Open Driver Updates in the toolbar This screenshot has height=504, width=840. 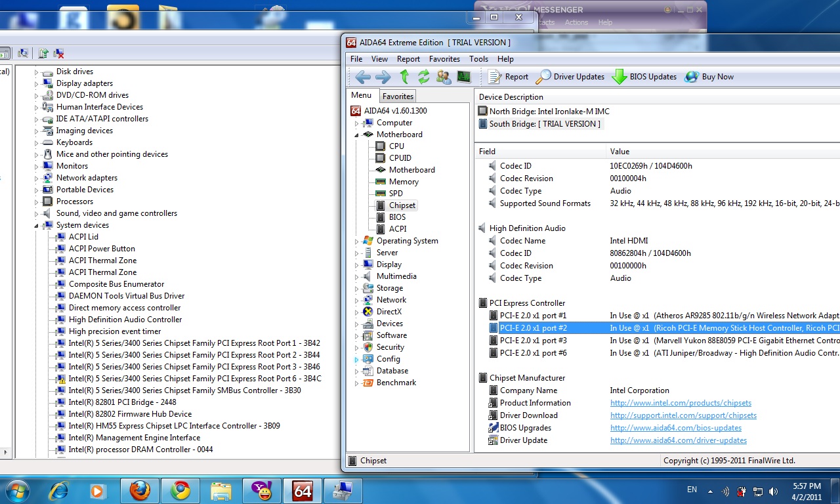(x=570, y=77)
